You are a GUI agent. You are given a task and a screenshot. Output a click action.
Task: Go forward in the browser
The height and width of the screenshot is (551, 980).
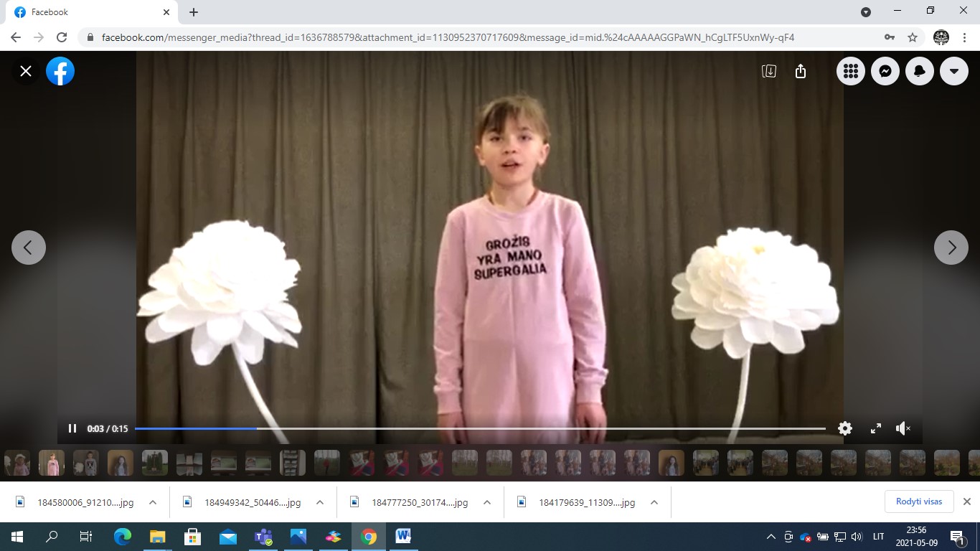[x=39, y=37]
